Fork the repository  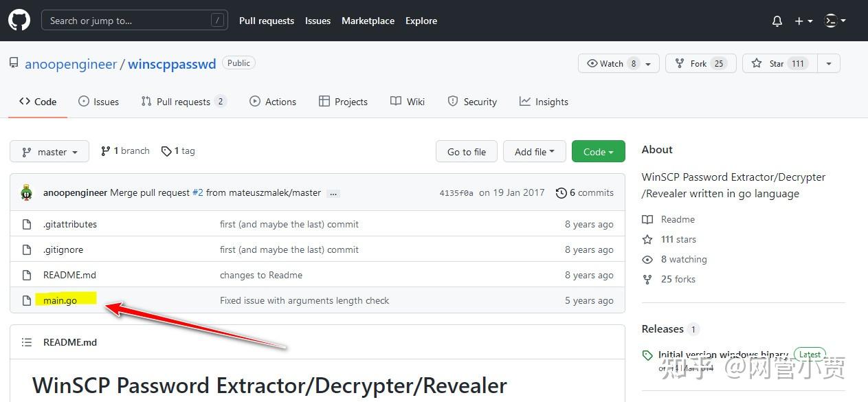click(701, 63)
